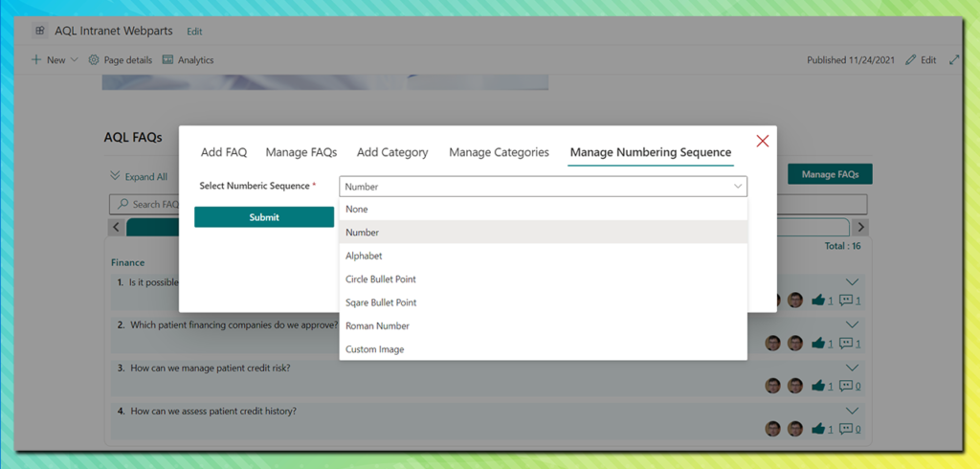Open comments icon for question 4

point(845,429)
